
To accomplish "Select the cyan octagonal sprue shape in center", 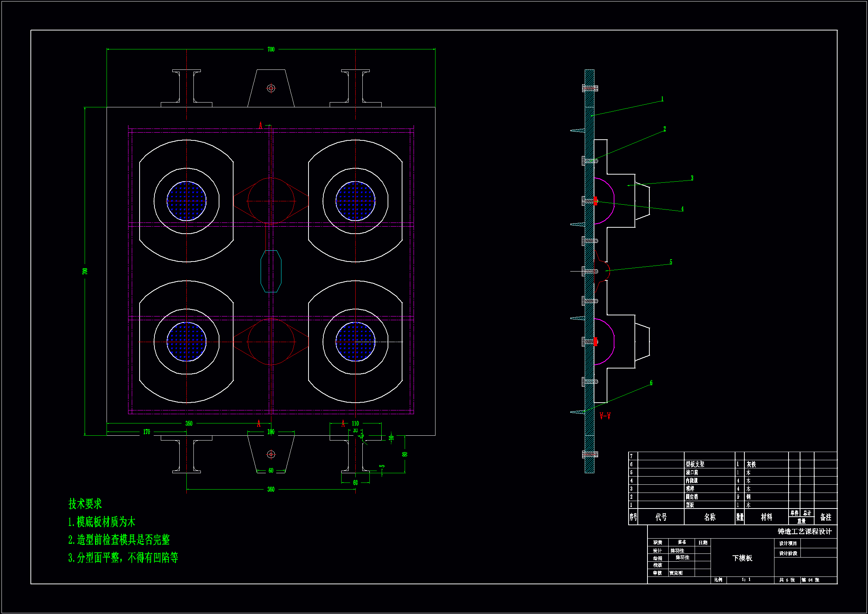I will [271, 271].
